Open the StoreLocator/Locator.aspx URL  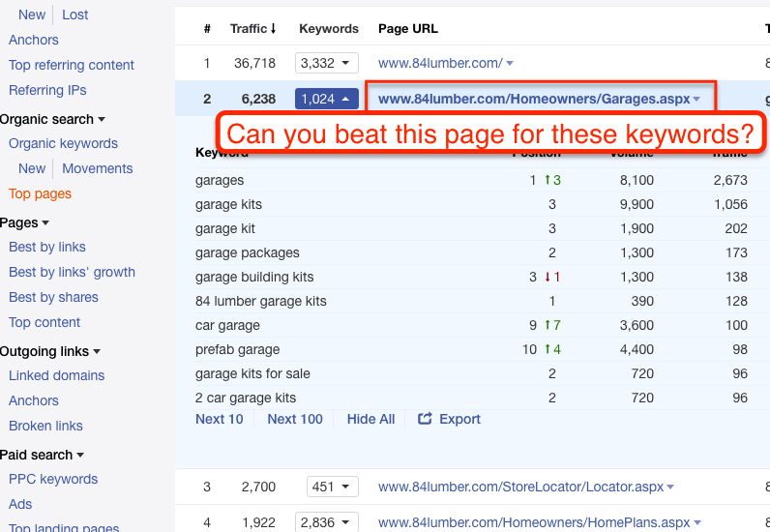520,488
